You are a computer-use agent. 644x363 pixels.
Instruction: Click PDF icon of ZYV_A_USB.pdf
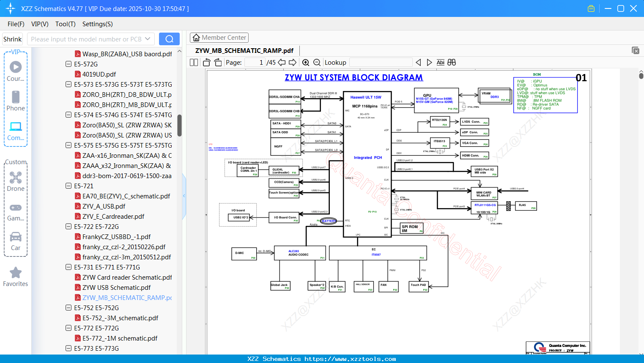tap(78, 206)
